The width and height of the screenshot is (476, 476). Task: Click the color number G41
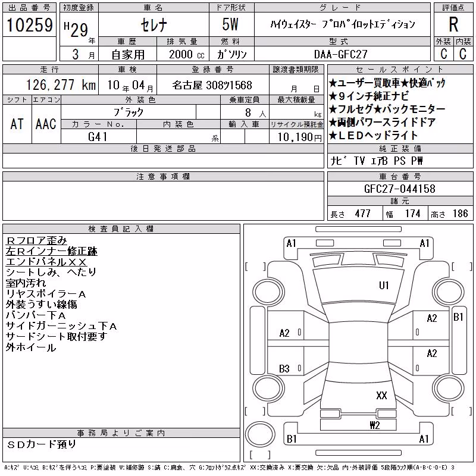click(x=98, y=137)
